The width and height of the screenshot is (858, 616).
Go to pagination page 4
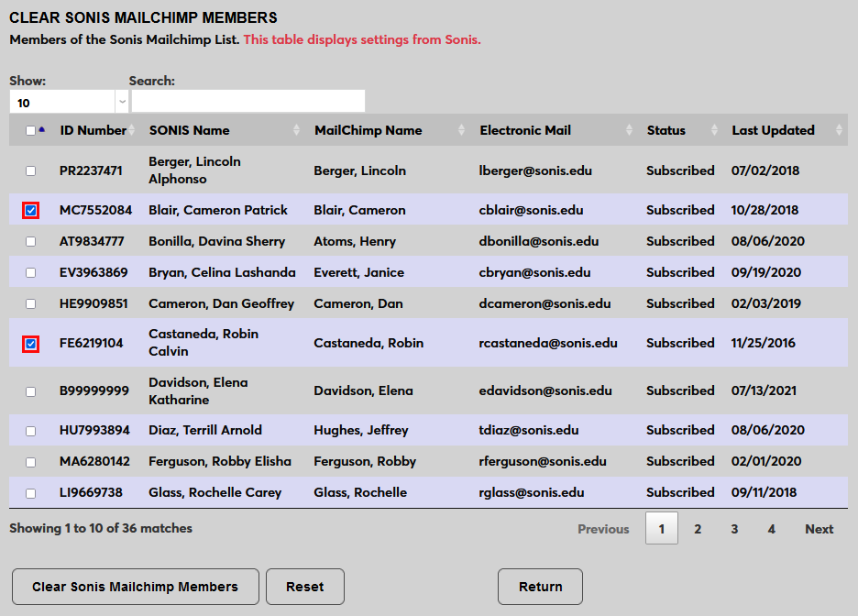pos(772,529)
